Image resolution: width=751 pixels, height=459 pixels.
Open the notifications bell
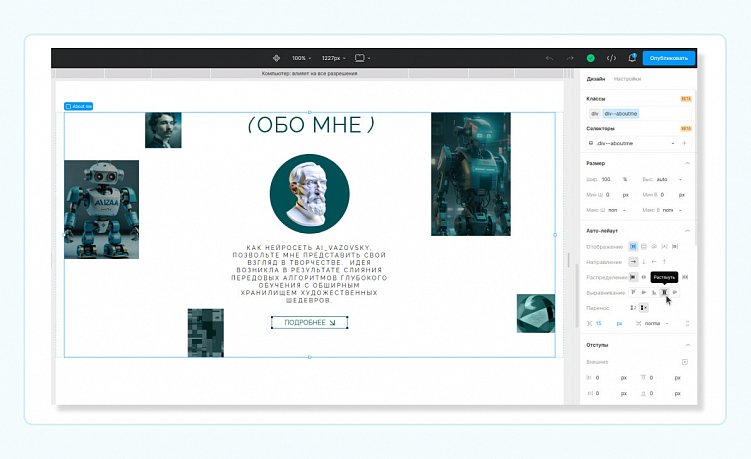632,58
